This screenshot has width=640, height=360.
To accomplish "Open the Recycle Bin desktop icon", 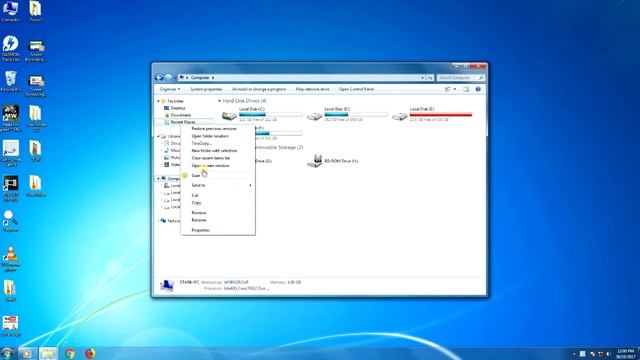I will [x=11, y=81].
